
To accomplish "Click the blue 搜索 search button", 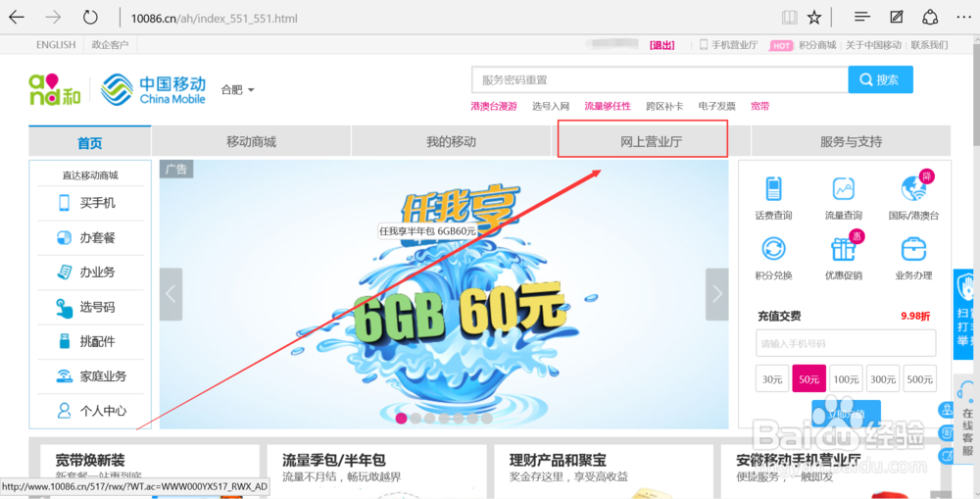I will point(880,79).
